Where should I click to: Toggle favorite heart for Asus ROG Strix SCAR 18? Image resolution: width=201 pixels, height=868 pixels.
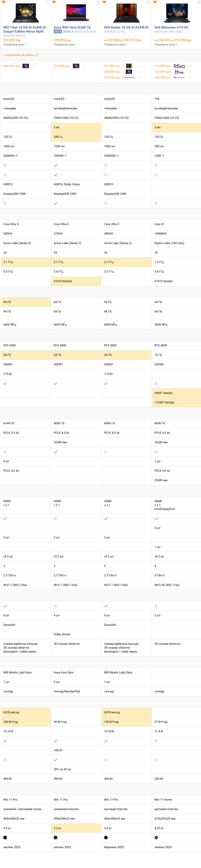[x=54, y=2]
